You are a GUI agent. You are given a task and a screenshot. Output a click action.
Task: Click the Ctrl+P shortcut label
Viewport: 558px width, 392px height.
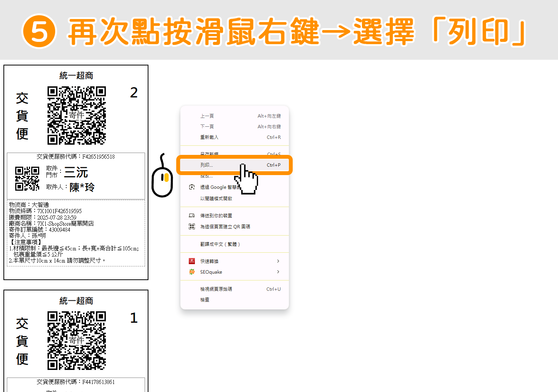click(x=274, y=165)
